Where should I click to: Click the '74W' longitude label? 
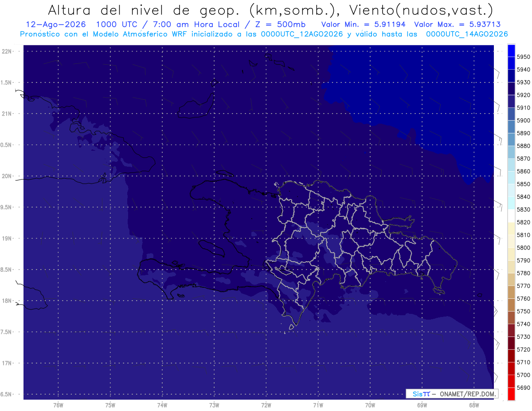coord(162,405)
